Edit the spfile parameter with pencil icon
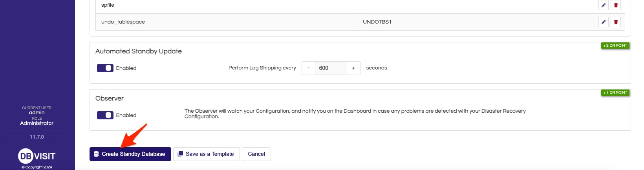This screenshot has height=170, width=644. [x=604, y=5]
